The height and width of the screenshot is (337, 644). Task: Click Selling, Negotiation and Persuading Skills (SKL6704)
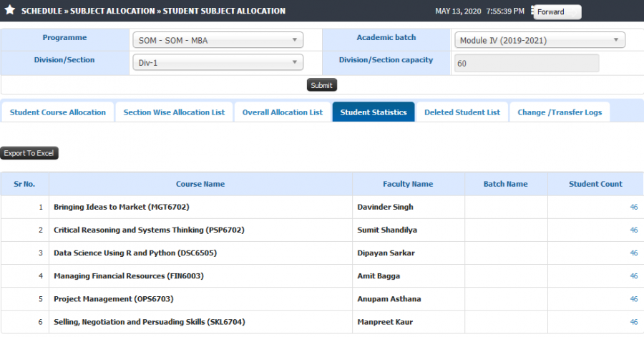(x=150, y=322)
